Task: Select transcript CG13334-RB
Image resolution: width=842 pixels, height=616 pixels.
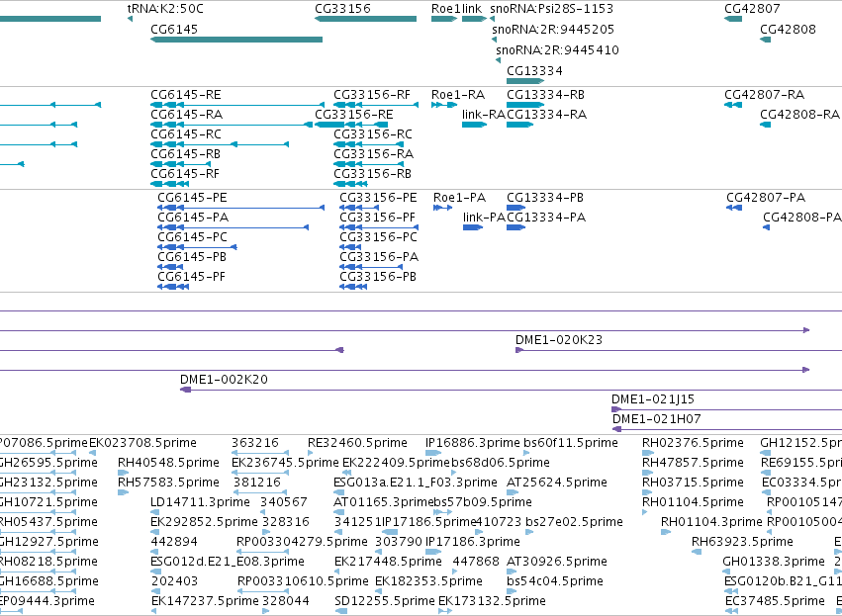Action: click(x=525, y=105)
